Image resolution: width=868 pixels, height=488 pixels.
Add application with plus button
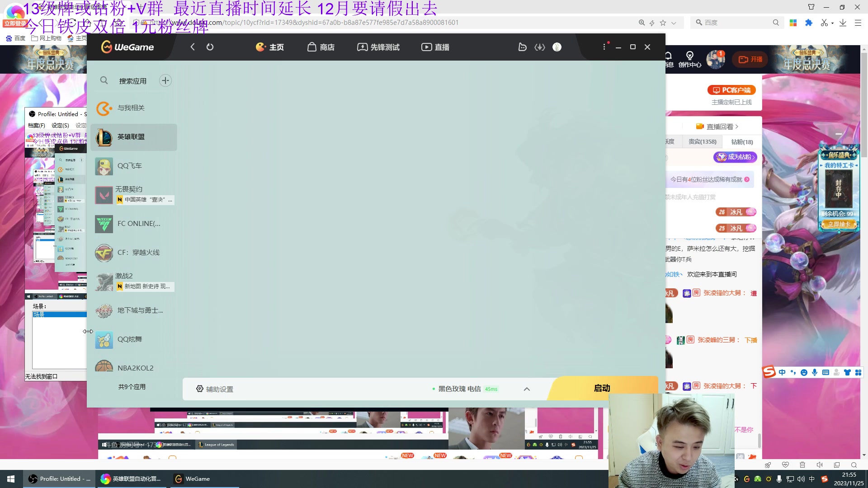165,80
